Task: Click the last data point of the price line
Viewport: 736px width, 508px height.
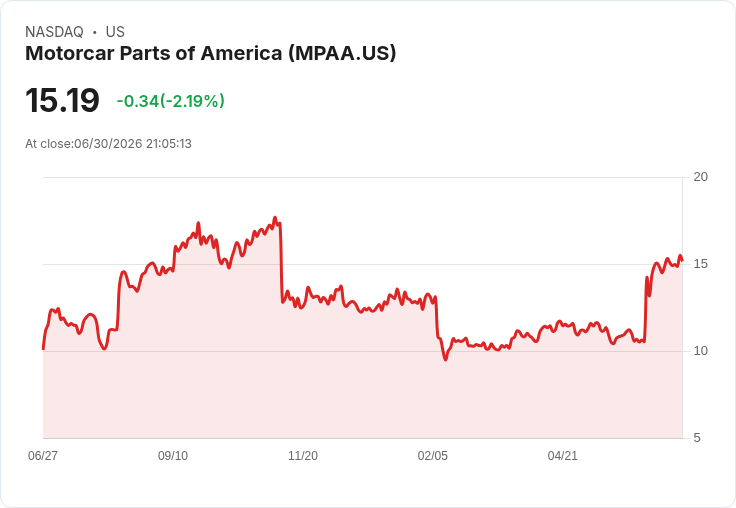Action: 682,260
